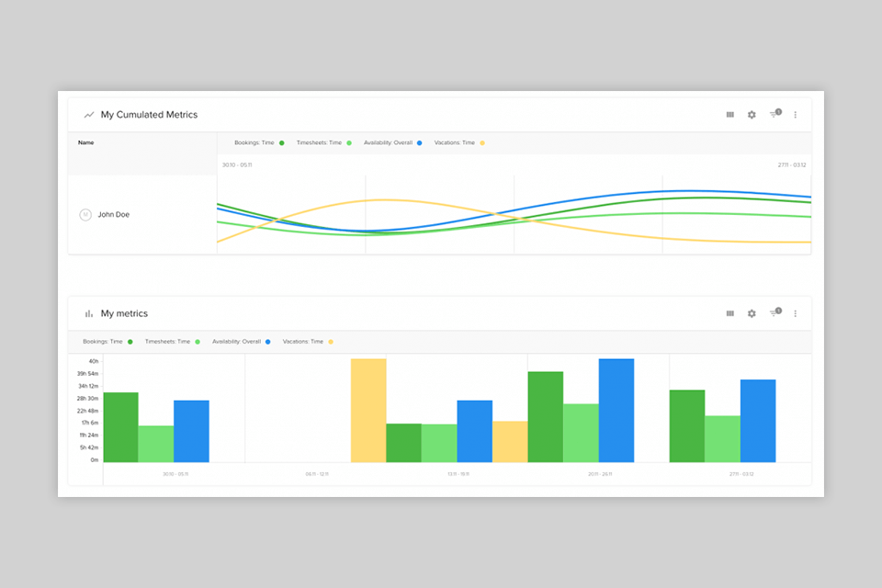Click the My metrics widget title
This screenshot has height=588, width=882.
124,313
